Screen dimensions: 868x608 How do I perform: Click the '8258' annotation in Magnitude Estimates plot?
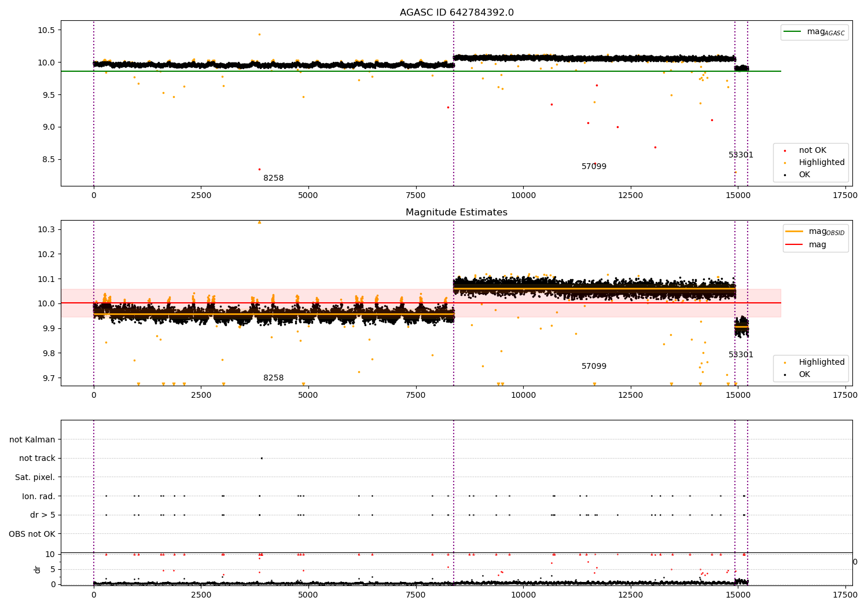tap(274, 378)
